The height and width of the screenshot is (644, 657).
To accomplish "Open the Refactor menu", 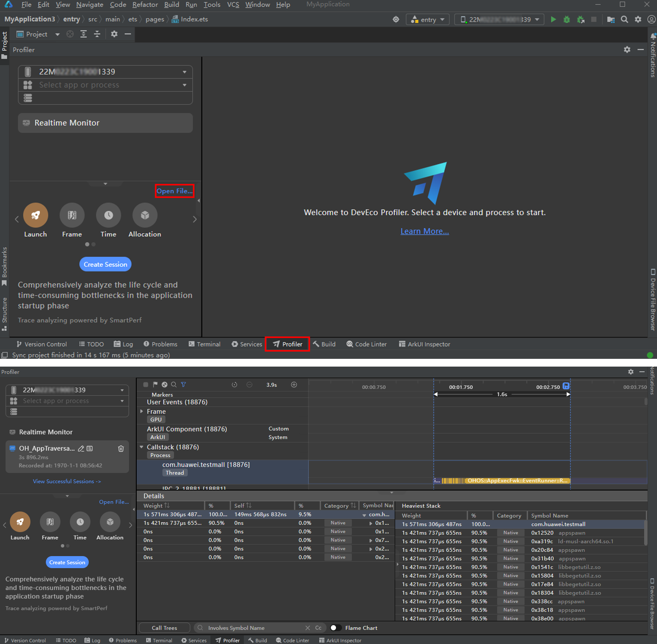I will coord(145,5).
